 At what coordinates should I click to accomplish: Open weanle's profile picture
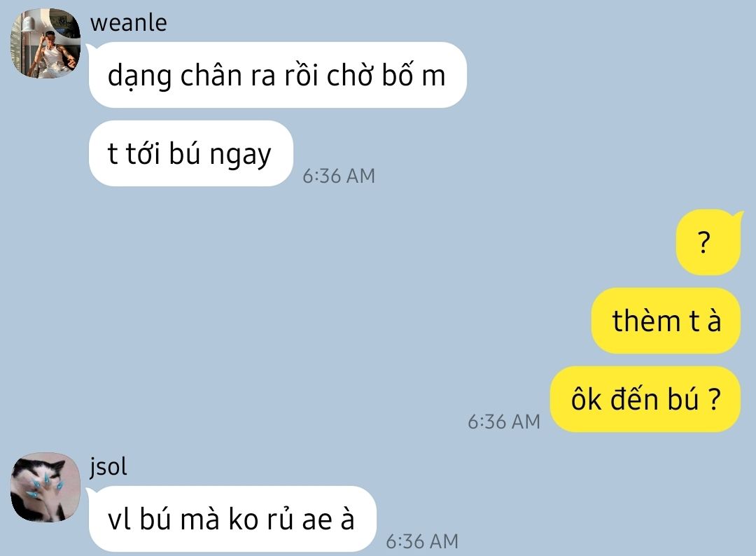click(x=45, y=43)
